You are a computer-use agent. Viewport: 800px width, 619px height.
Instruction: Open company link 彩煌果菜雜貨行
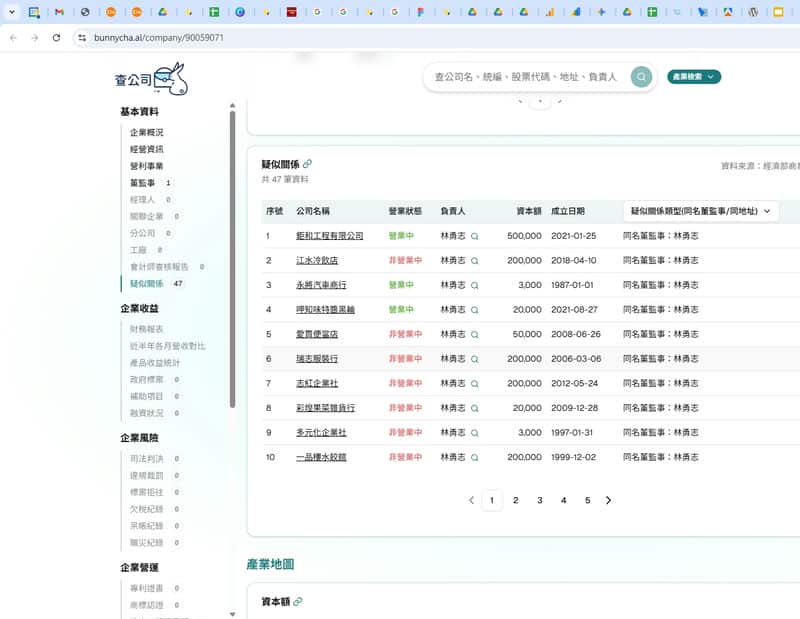[325, 408]
